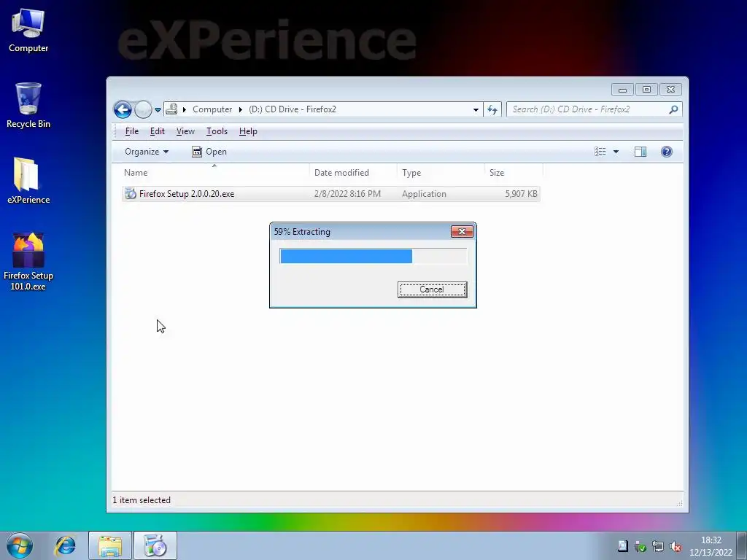Open the View menu
This screenshot has width=747, height=560.
coord(185,131)
